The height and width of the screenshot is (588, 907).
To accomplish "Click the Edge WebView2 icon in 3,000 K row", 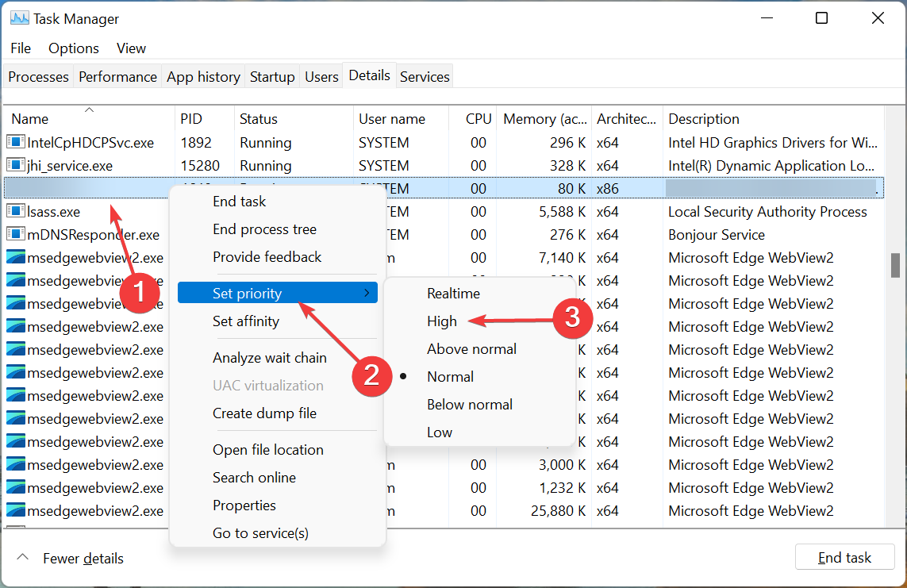I will pyautogui.click(x=16, y=464).
